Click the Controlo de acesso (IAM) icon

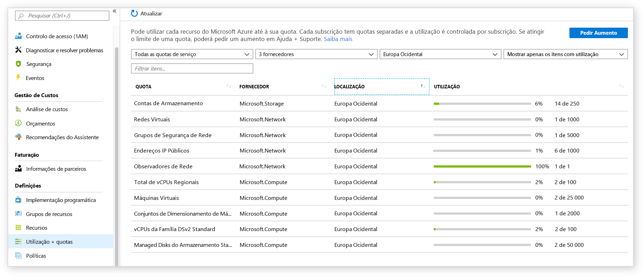pos(18,36)
